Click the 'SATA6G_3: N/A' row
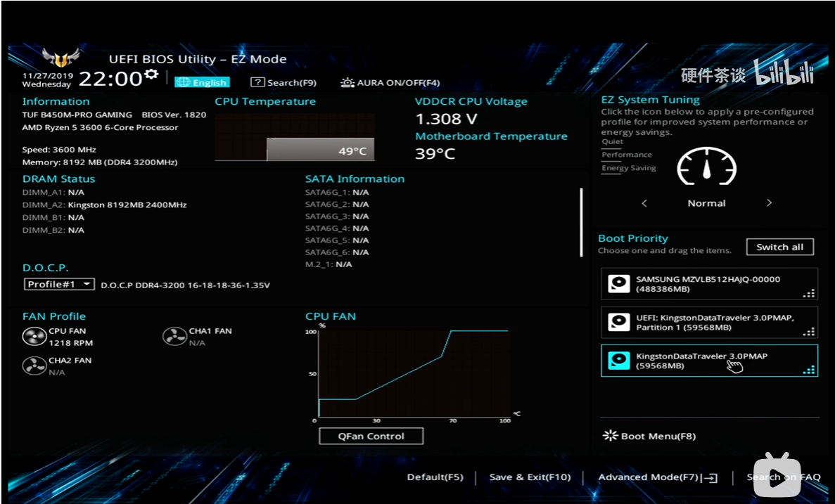This screenshot has width=835, height=504. tap(337, 217)
